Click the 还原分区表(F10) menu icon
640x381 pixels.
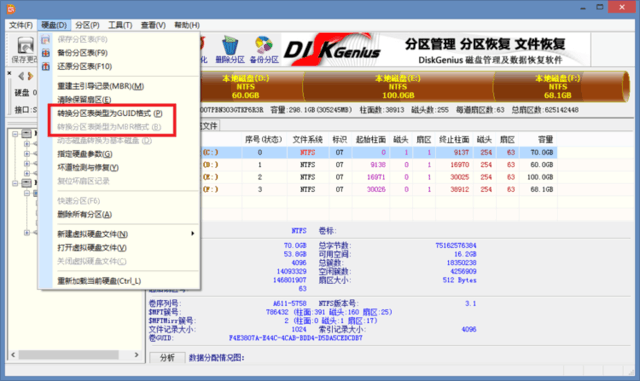(46, 66)
